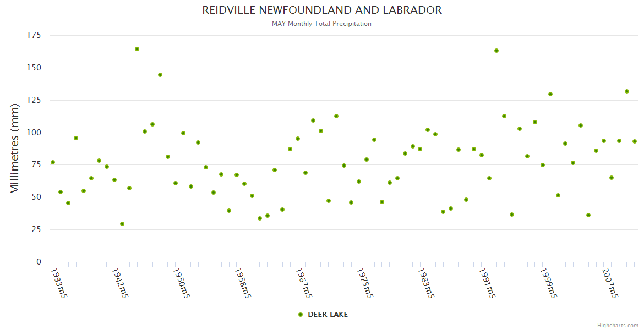Select the 163 mm data point near 1992
The height and width of the screenshot is (330, 644).
pos(496,51)
